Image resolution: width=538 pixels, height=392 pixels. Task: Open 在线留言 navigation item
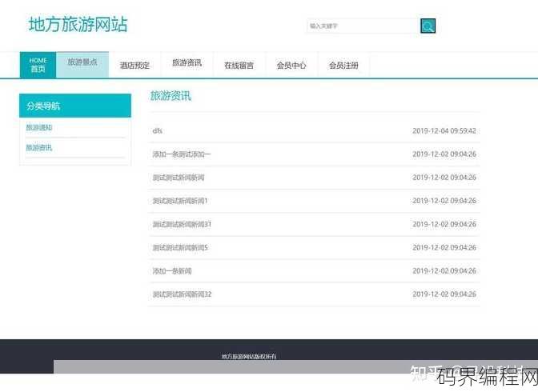(x=239, y=65)
